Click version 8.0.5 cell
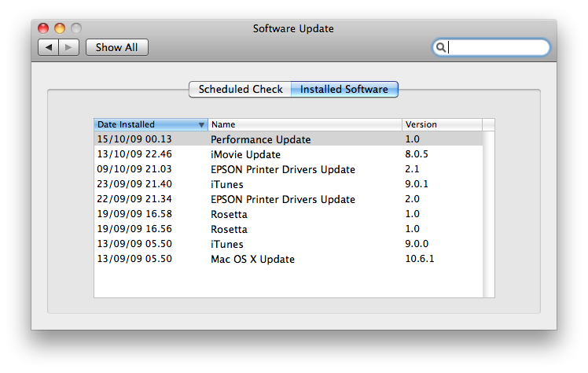588x373 pixels. tap(417, 154)
